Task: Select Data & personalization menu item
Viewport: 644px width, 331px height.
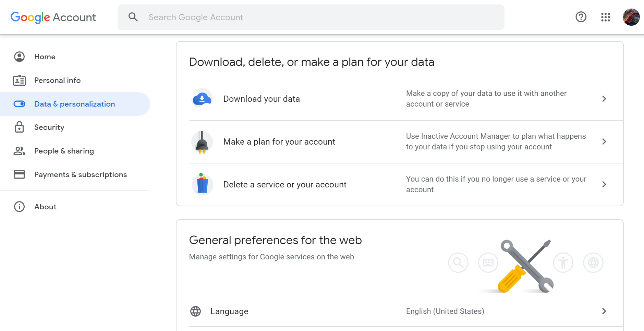Action: (75, 104)
